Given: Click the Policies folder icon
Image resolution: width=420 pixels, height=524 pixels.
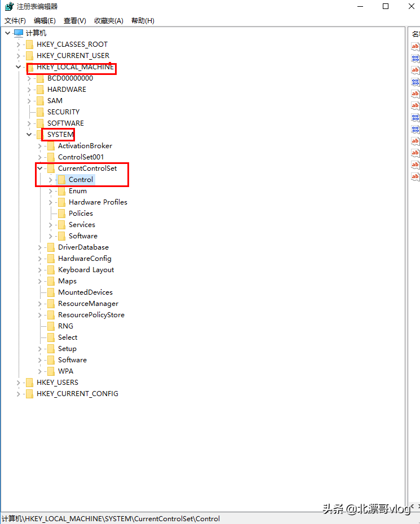Looking at the screenshot, I should pos(62,214).
